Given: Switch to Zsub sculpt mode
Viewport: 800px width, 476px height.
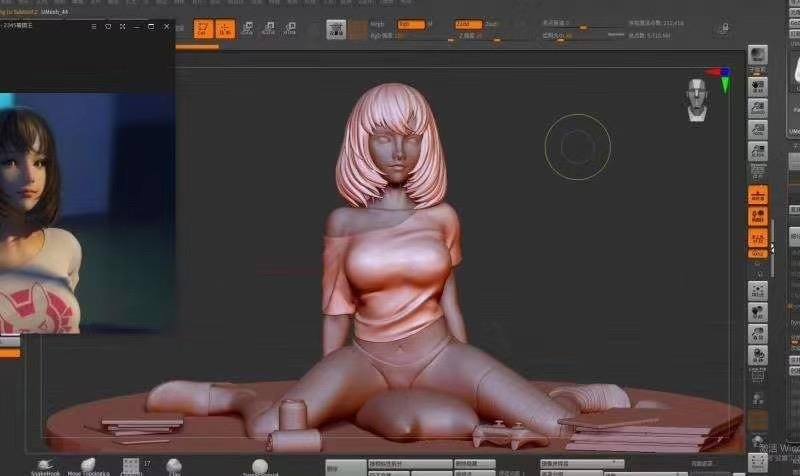Looking at the screenshot, I should click(x=492, y=23).
